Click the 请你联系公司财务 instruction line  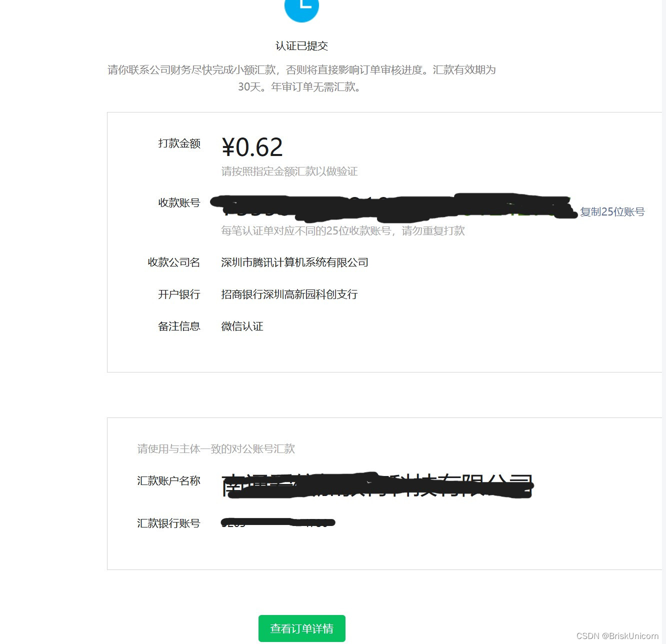pyautogui.click(x=301, y=69)
